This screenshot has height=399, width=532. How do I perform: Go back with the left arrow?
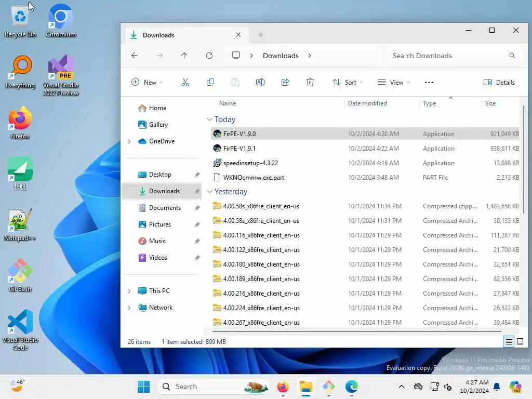tap(135, 56)
